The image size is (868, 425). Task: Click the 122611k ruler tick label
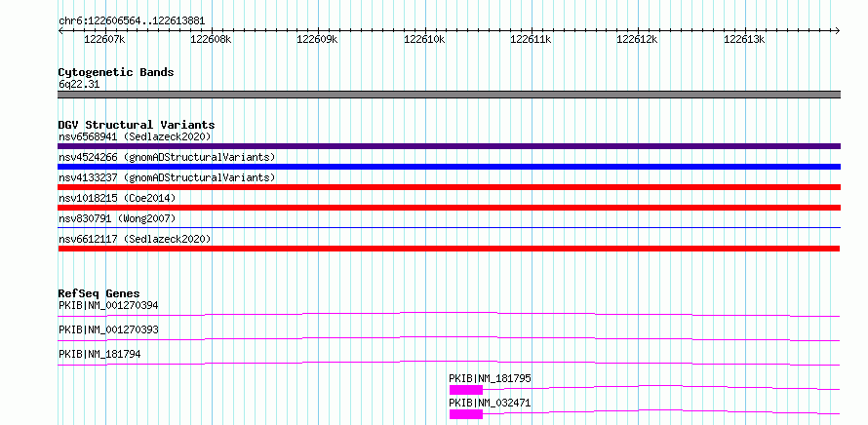[x=531, y=39]
